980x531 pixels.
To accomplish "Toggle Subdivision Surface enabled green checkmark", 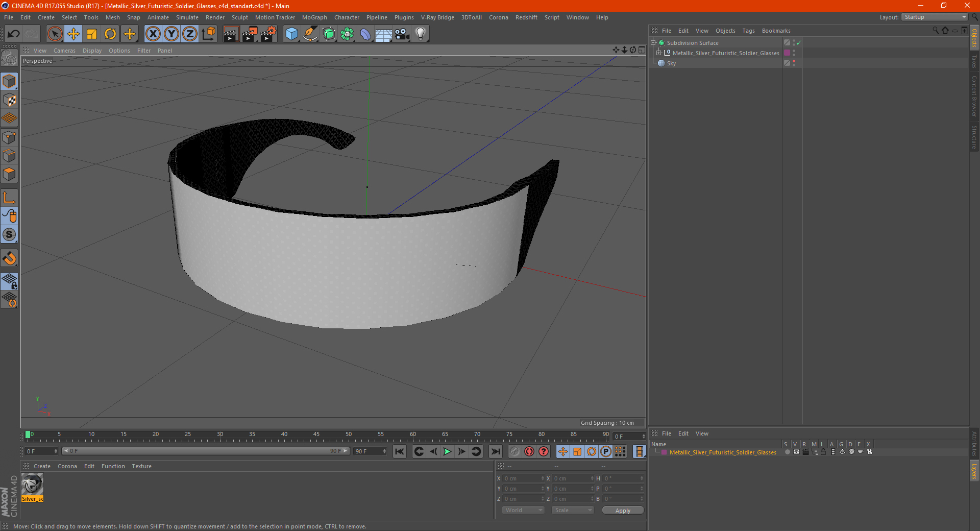I will [x=799, y=43].
